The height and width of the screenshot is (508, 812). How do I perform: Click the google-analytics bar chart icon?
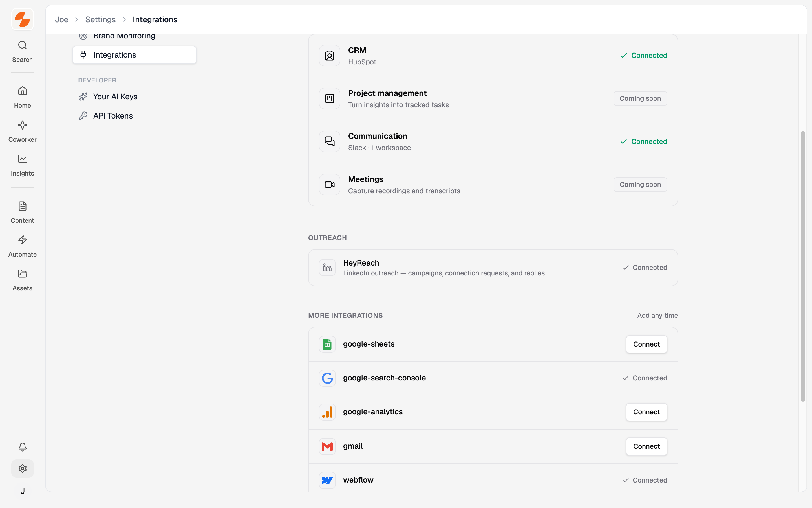coord(327,412)
